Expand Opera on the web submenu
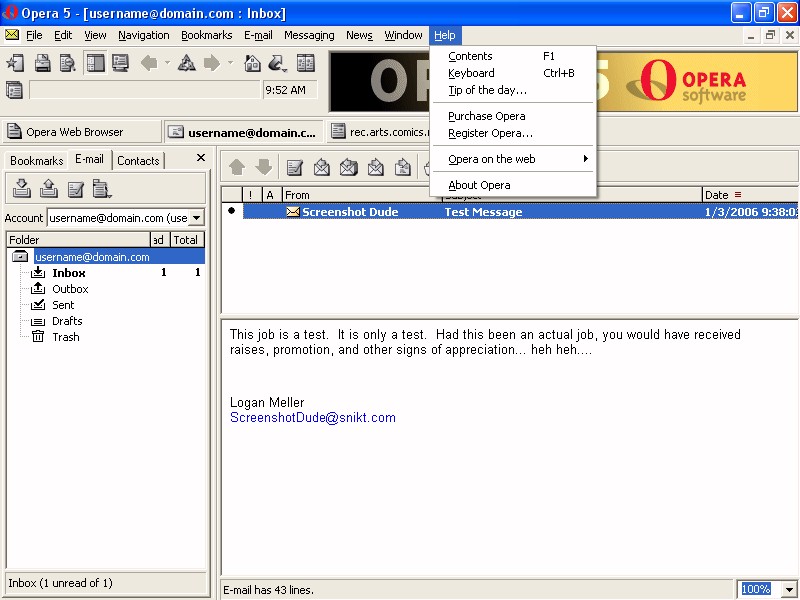This screenshot has width=800, height=600. tap(513, 159)
